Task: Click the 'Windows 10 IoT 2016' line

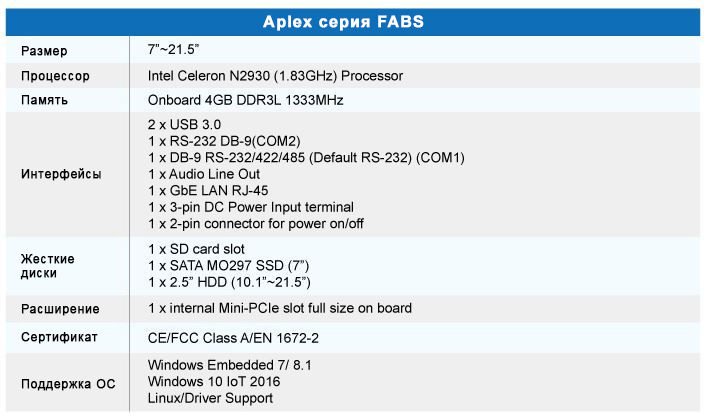Action: click(214, 382)
